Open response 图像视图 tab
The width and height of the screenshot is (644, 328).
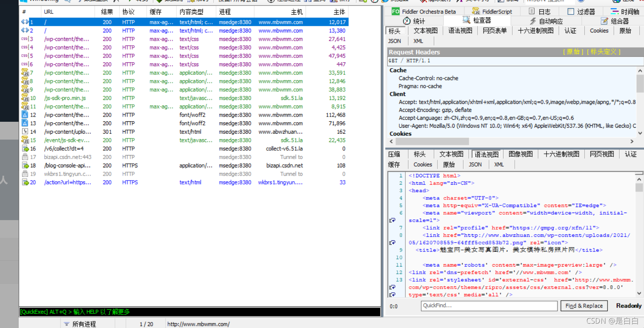(521, 154)
